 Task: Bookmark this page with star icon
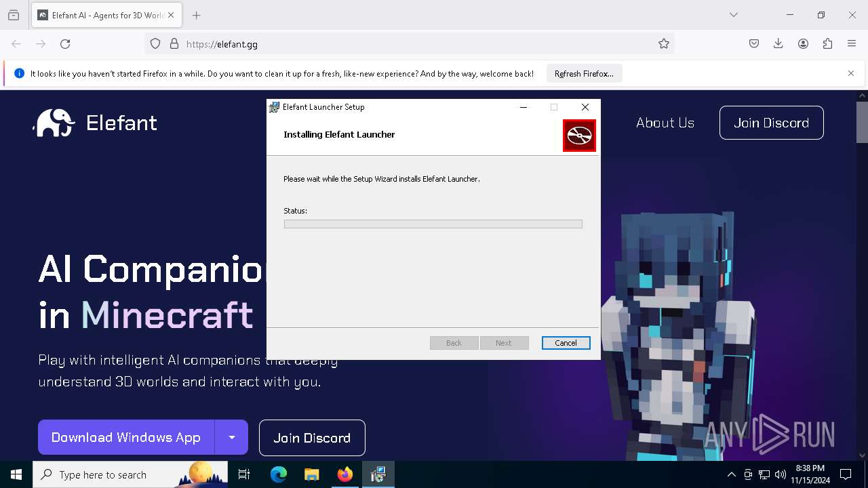[664, 43]
